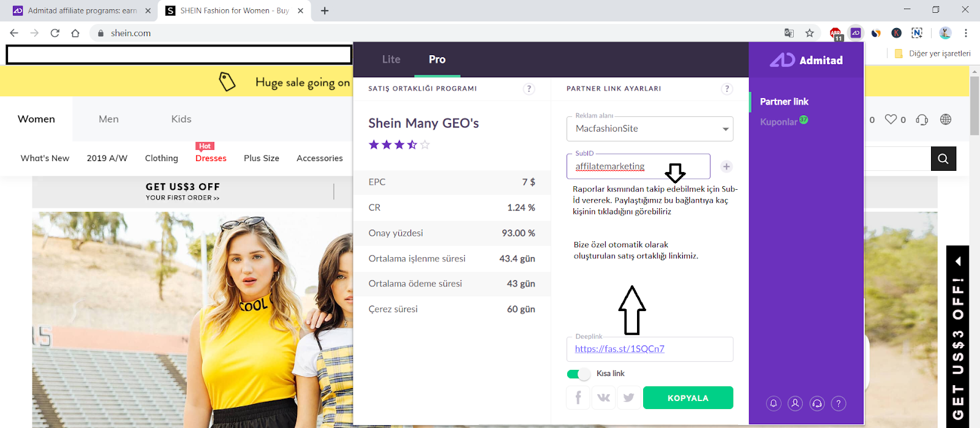Go back to the previous page

coord(14,33)
